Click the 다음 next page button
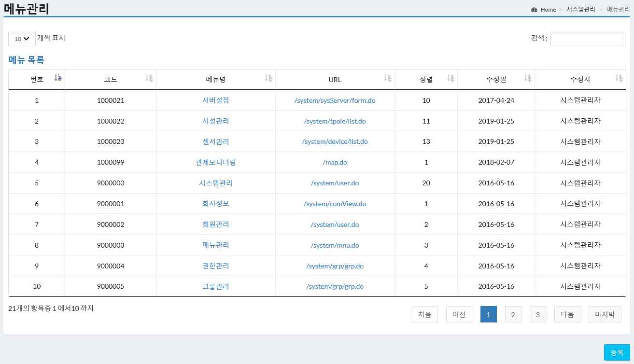 567,314
